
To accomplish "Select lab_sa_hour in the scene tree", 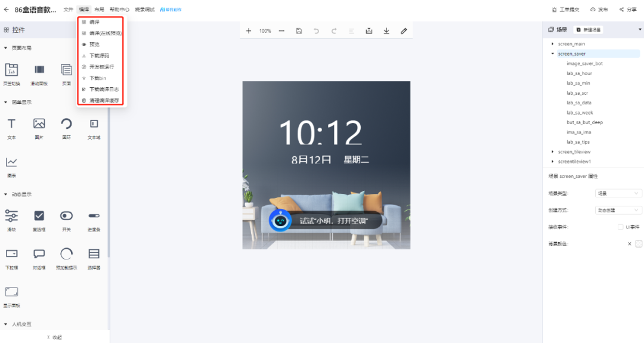I will pos(579,73).
